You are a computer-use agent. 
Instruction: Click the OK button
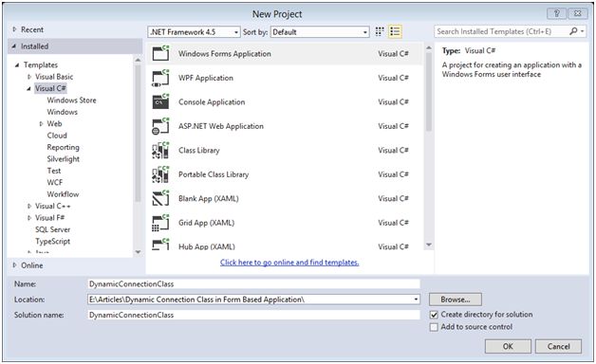(x=508, y=346)
